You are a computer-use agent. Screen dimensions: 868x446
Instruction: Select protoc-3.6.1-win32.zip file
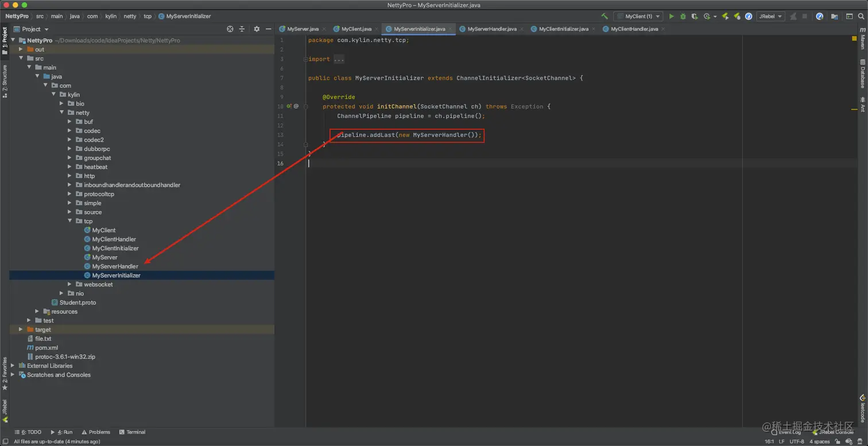click(65, 357)
